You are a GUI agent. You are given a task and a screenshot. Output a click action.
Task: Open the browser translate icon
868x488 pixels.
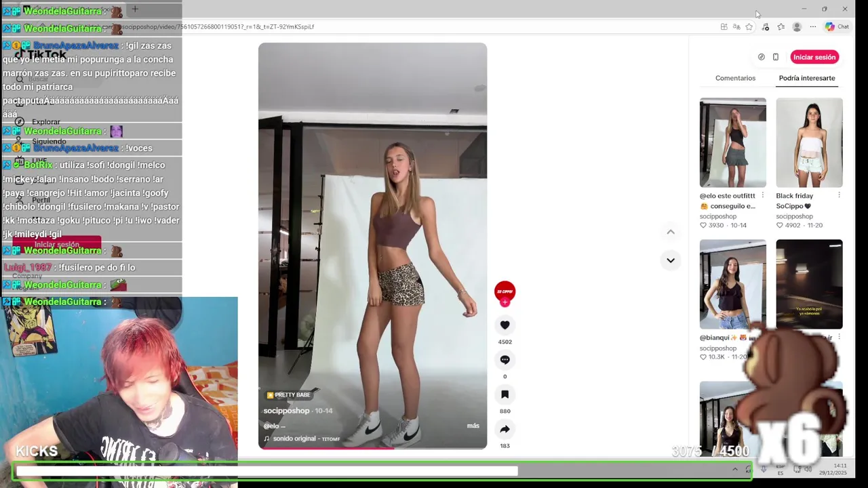pos(736,26)
